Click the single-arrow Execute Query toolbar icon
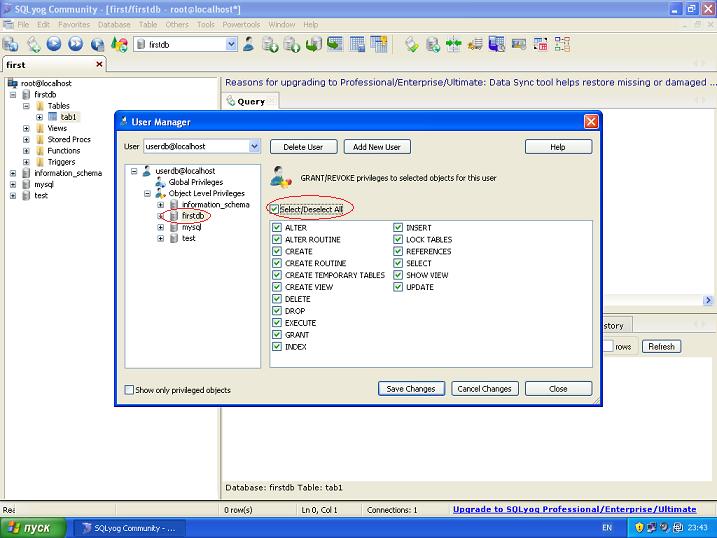The image size is (717, 538). [54, 44]
